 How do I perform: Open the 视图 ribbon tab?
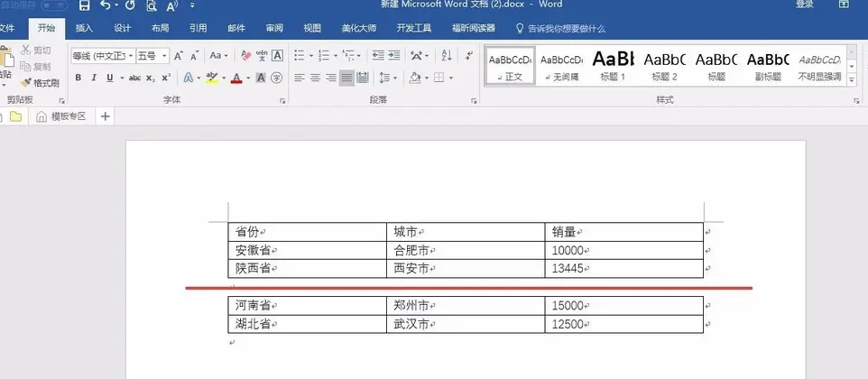click(312, 28)
